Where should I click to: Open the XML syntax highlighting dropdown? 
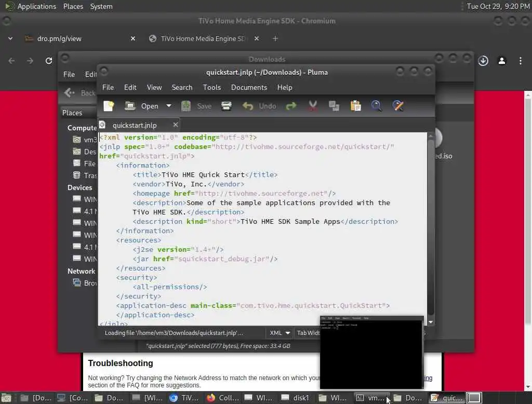(280, 333)
